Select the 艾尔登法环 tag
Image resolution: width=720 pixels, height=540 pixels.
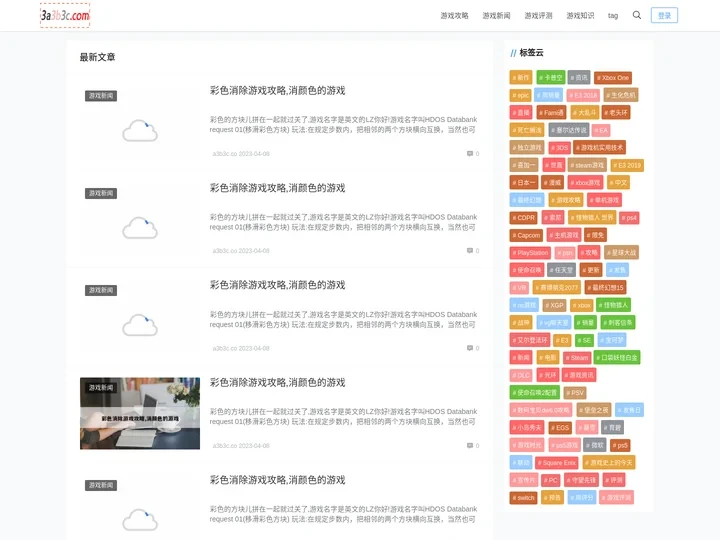[529, 340]
